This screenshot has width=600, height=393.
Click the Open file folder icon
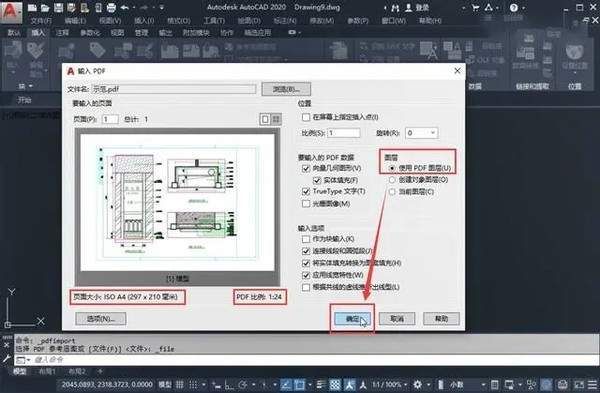[x=45, y=7]
